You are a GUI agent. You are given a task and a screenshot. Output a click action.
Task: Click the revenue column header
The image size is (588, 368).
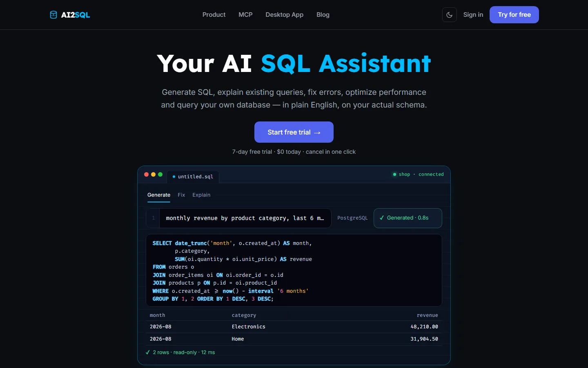pos(427,315)
